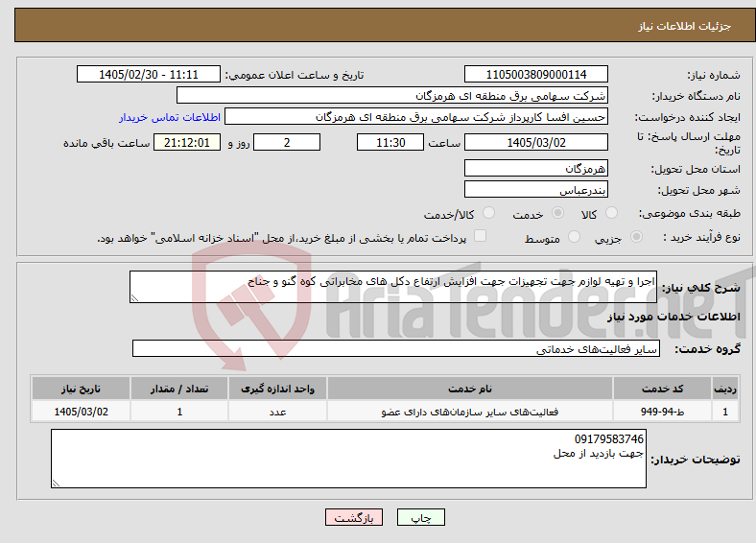This screenshot has width=756, height=543.
Task: Click the table date cell 1405/03/02
Action: [81, 412]
